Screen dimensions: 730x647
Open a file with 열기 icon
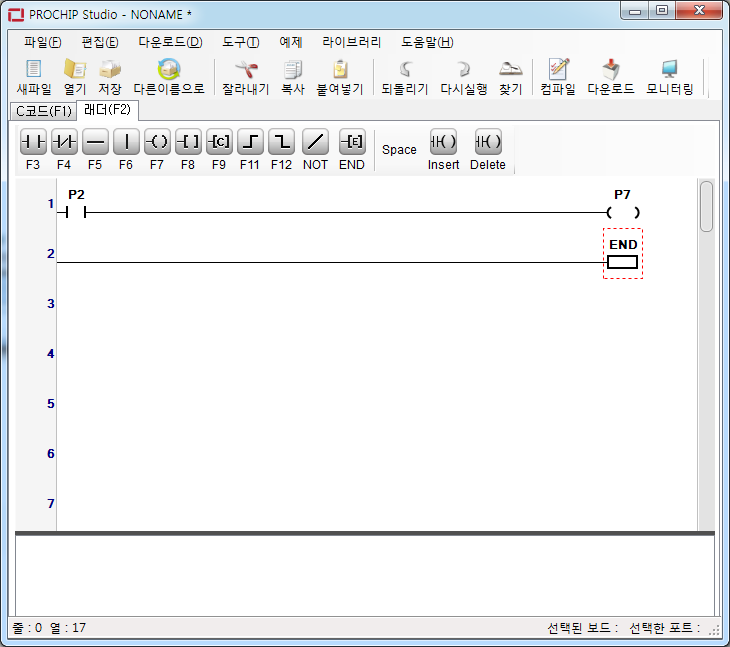pos(75,69)
